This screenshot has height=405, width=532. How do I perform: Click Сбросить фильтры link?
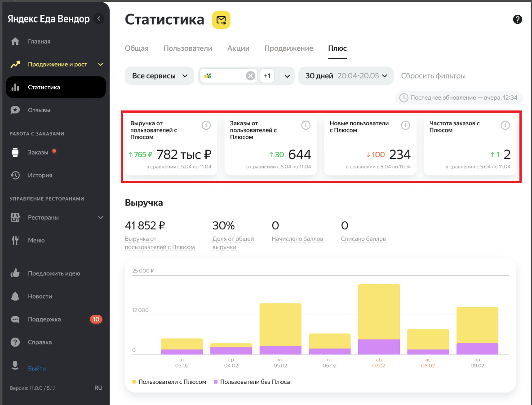click(x=433, y=76)
